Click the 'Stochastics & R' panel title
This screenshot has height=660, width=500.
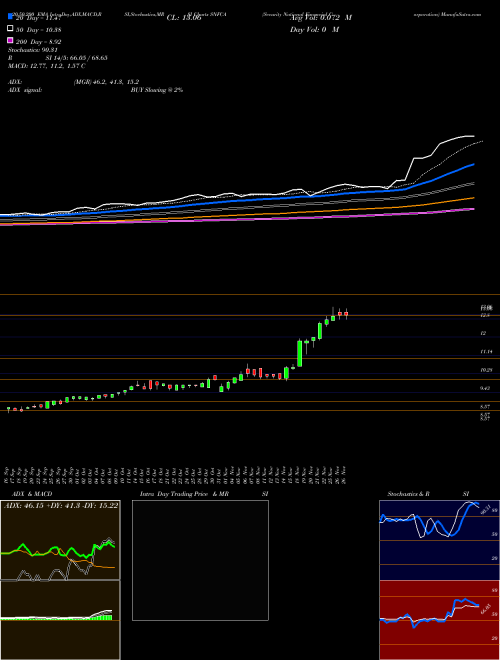[x=409, y=494]
